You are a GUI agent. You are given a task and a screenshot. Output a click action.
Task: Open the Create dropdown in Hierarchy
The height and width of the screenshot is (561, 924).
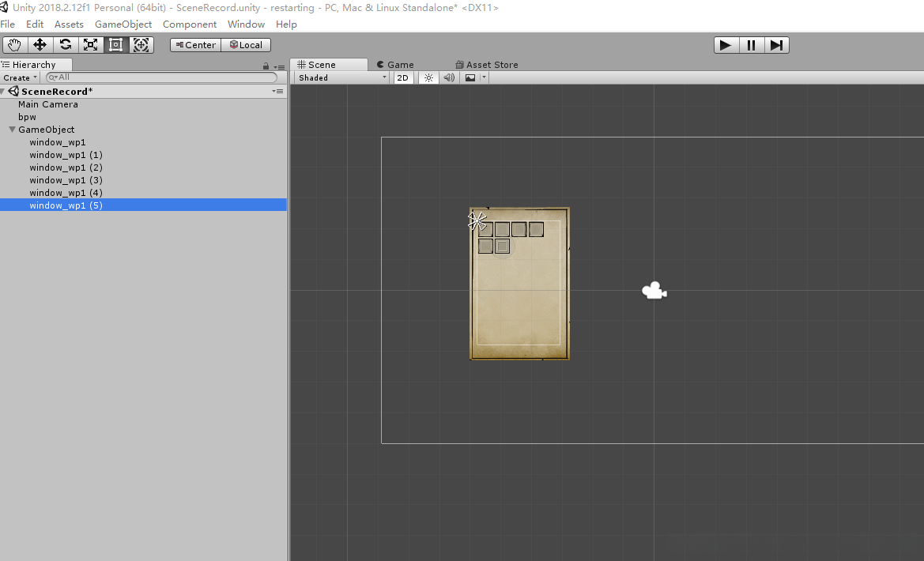pos(20,77)
